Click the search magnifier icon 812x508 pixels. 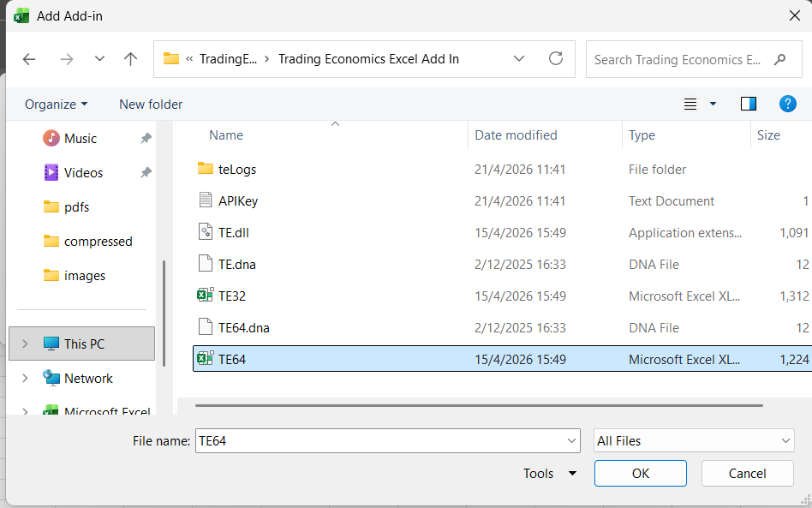[x=779, y=60]
